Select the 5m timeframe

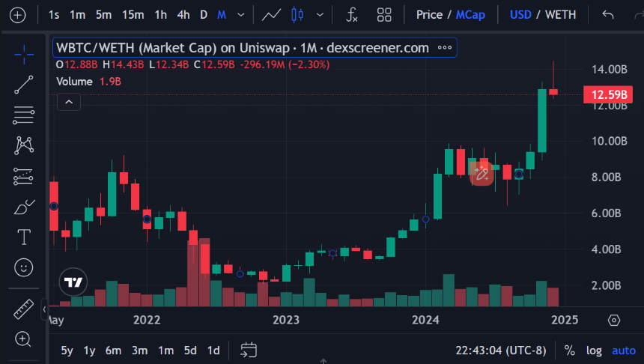(x=103, y=15)
